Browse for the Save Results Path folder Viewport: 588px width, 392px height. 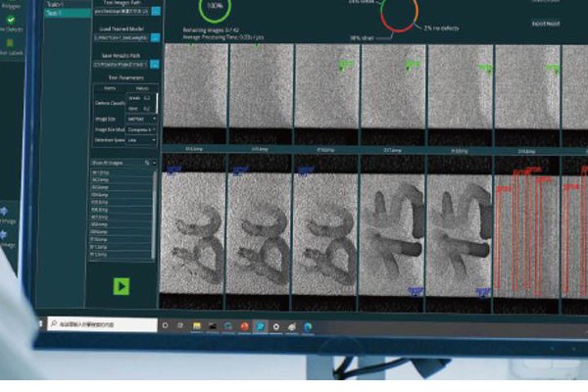[x=155, y=65]
